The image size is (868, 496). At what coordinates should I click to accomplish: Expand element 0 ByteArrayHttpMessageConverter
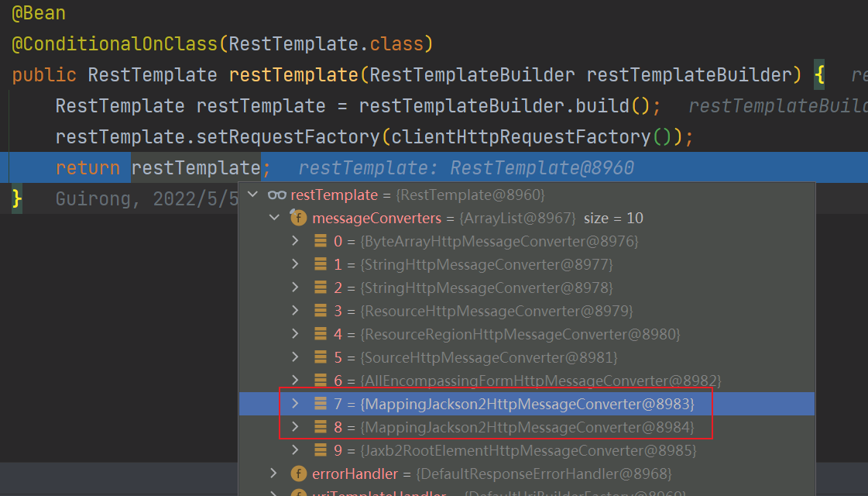[295, 241]
